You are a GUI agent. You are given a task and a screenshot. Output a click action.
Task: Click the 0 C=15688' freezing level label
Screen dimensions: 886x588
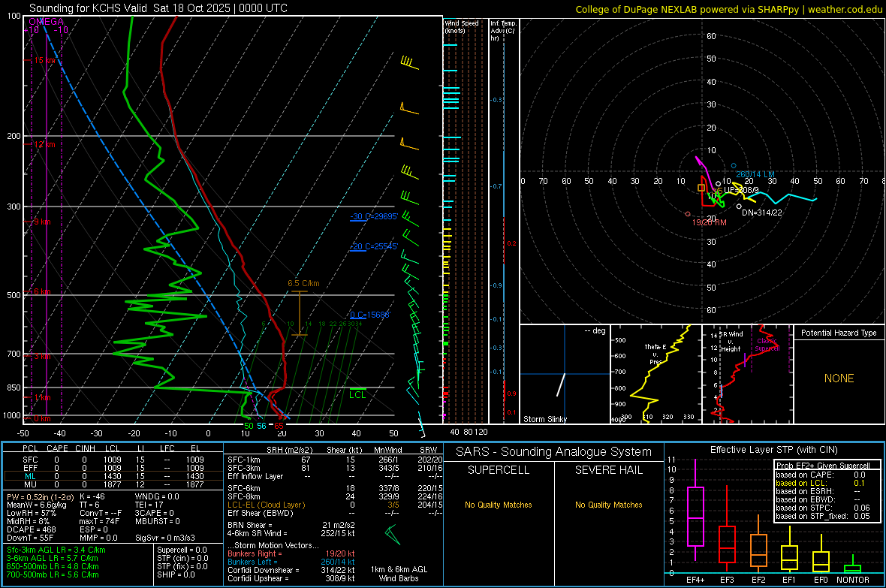pyautogui.click(x=370, y=315)
